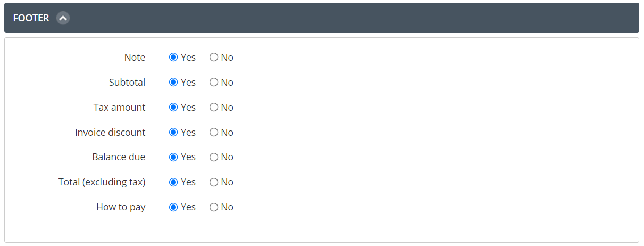
Task: Enable Invoice discount with Yes
Action: (173, 133)
